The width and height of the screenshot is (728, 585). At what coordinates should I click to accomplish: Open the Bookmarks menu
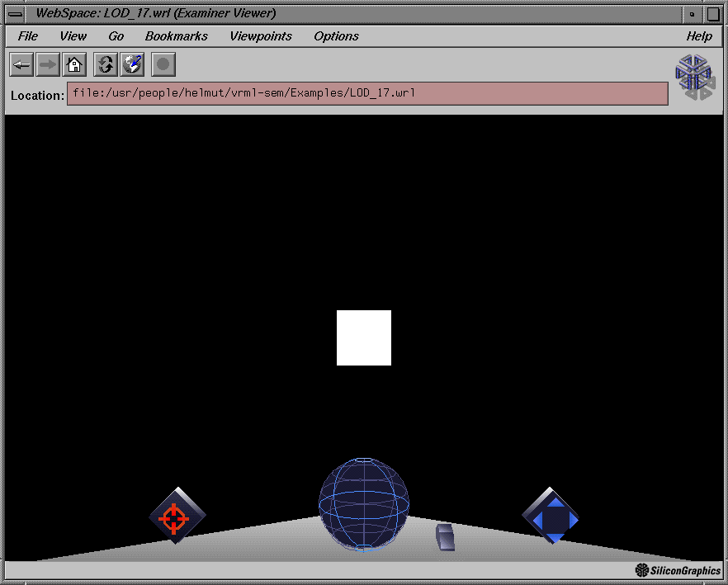(177, 36)
